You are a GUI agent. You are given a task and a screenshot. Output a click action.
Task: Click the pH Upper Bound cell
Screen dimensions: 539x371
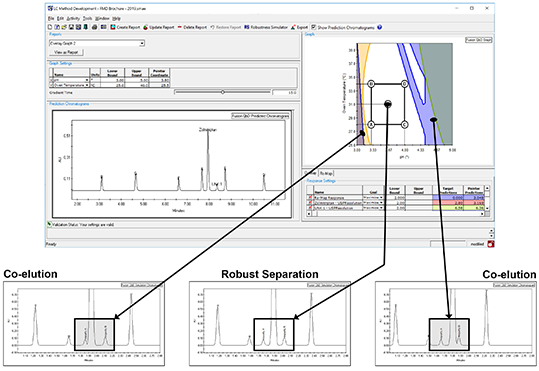tap(136, 80)
